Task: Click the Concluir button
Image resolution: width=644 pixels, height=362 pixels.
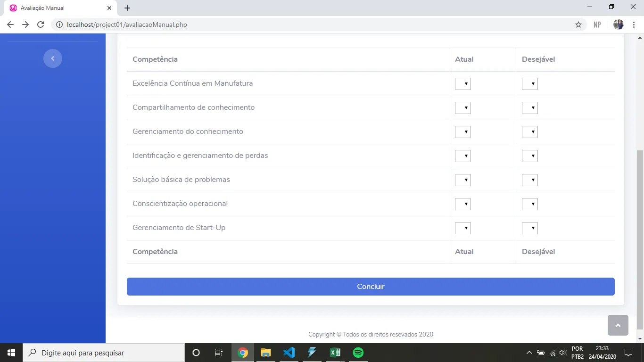Action: click(x=371, y=287)
